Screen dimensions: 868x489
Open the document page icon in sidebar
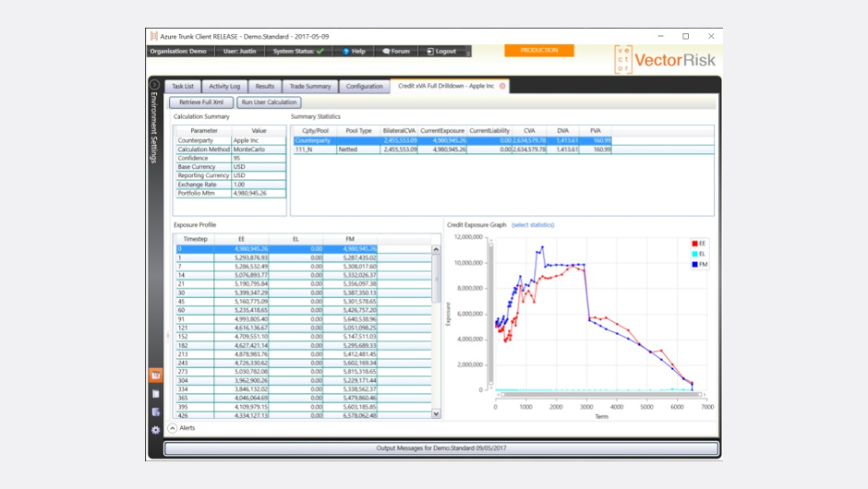(155, 394)
